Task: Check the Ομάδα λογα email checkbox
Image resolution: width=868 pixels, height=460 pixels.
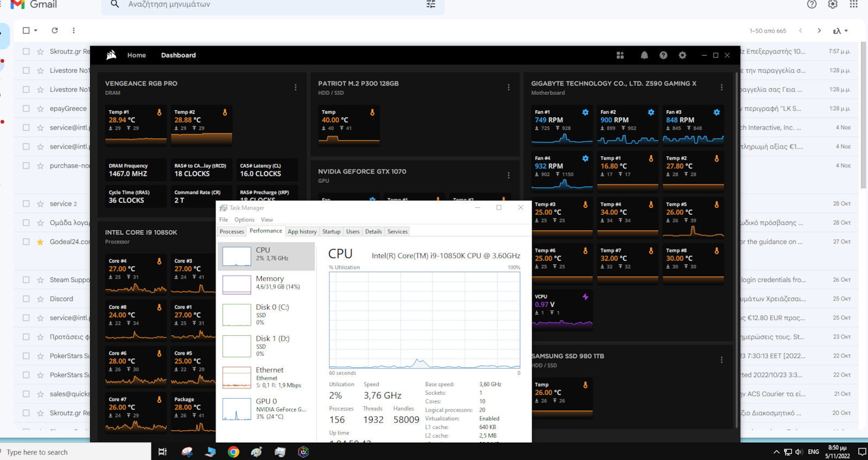Action: click(26, 222)
